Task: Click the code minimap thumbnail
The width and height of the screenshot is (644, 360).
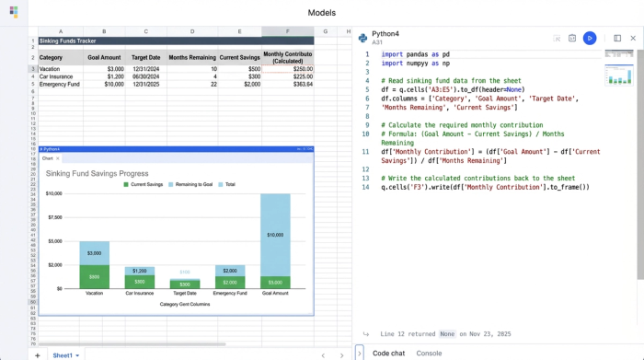Action: pos(619,53)
